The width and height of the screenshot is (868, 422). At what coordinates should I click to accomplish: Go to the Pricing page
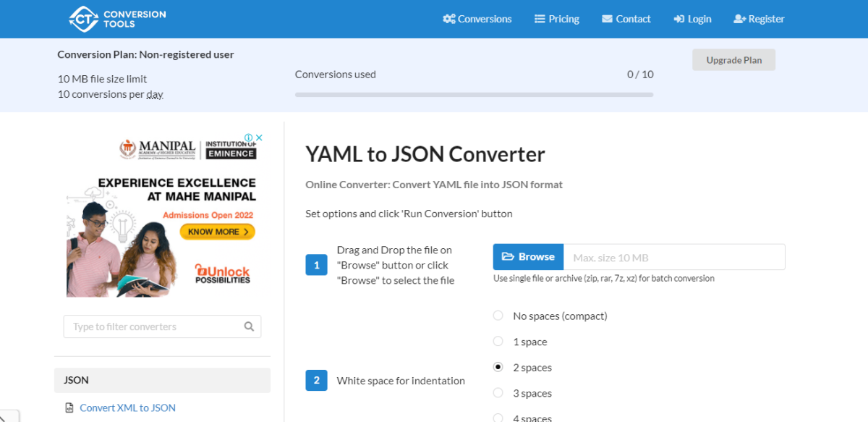click(x=556, y=20)
